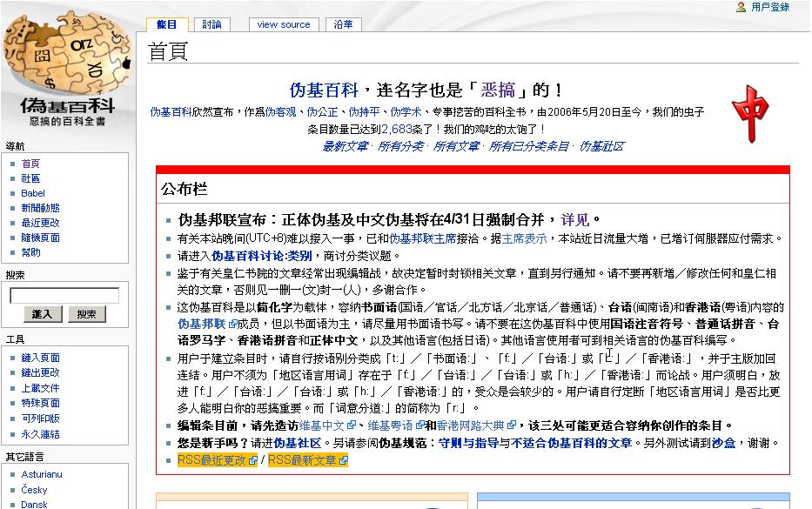This screenshot has height=509, width=812.
Task: Select Česky in other languages
Action: (34, 490)
